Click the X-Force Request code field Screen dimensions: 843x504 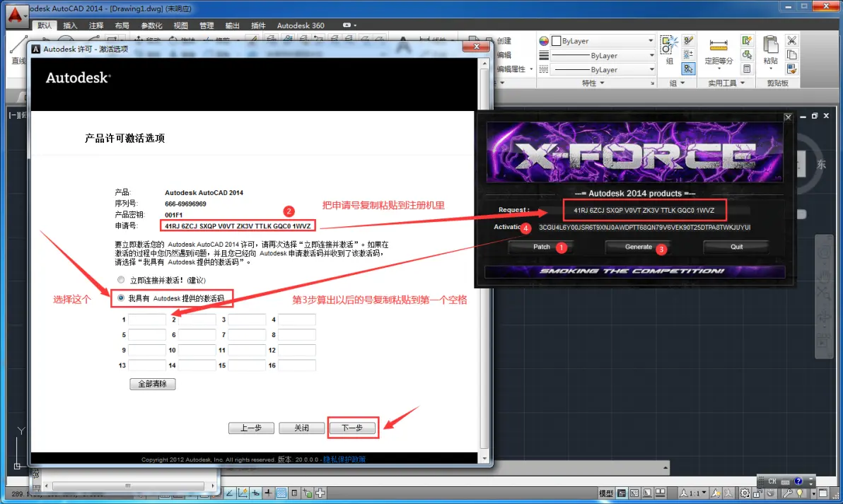click(x=644, y=210)
